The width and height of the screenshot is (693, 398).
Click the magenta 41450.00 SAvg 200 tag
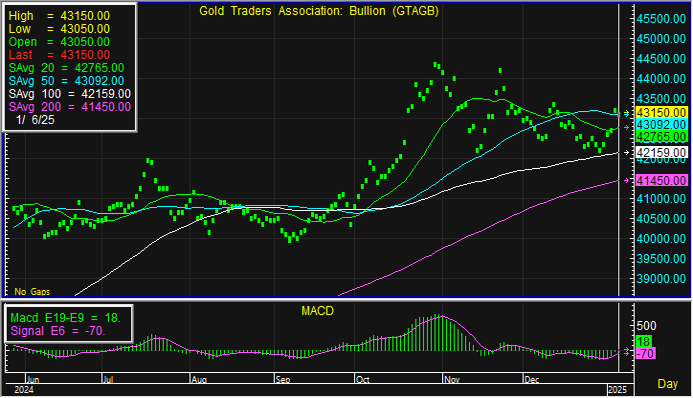point(661,180)
